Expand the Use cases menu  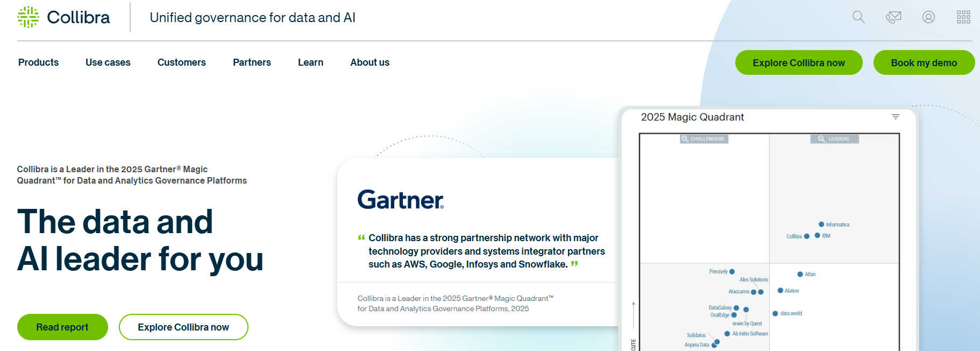click(x=108, y=62)
